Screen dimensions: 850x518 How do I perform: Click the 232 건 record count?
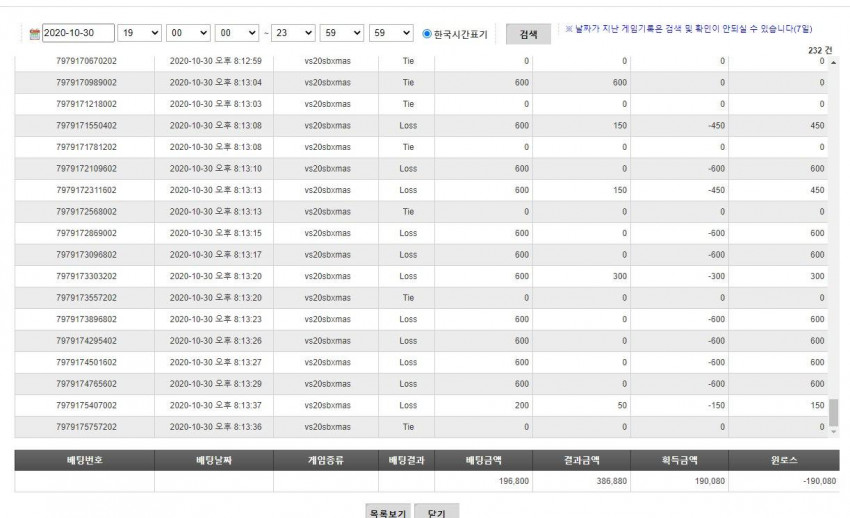[x=820, y=50]
